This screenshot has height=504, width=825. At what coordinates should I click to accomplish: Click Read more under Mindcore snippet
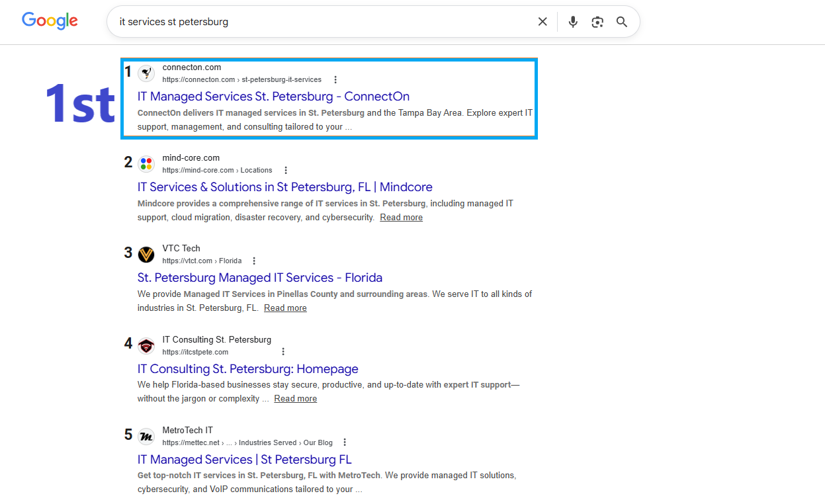tap(401, 217)
